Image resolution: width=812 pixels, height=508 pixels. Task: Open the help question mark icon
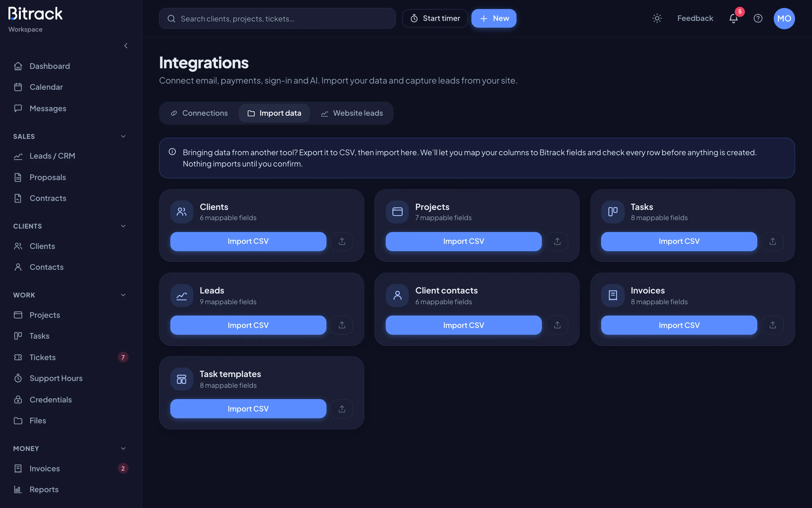pos(758,18)
